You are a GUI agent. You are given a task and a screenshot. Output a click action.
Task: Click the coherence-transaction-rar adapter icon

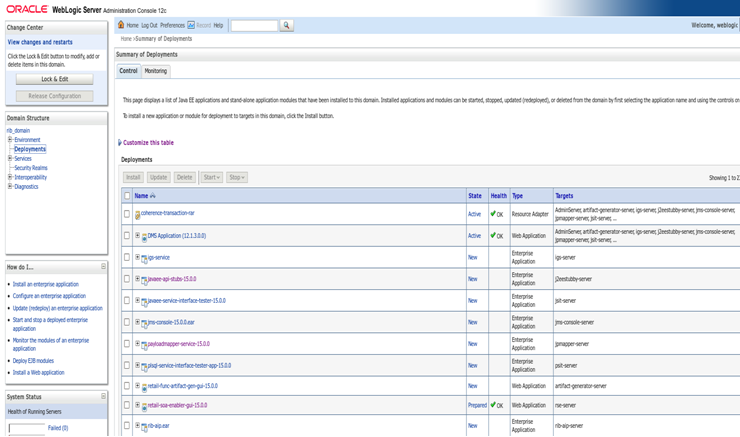click(x=137, y=215)
